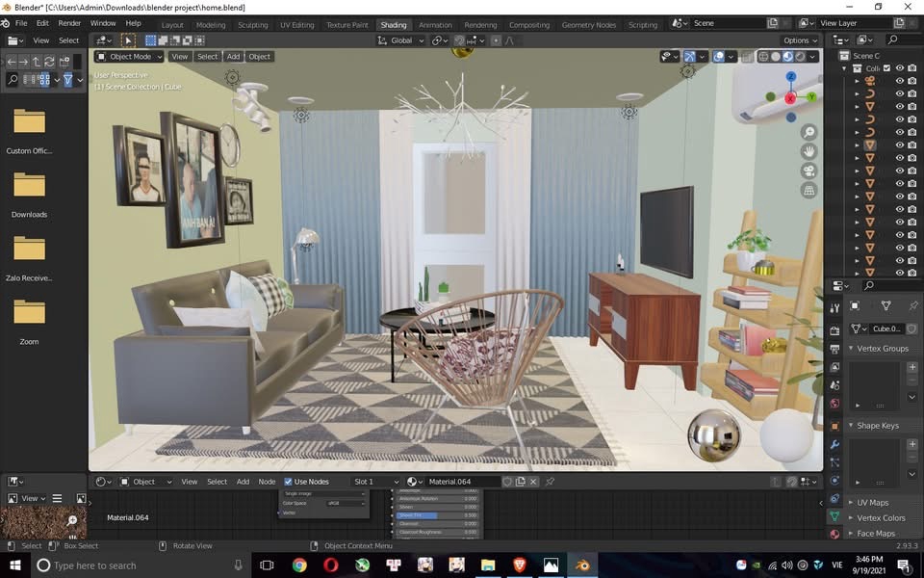This screenshot has height=578, width=924.
Task: Open the Render menu
Action: point(69,23)
